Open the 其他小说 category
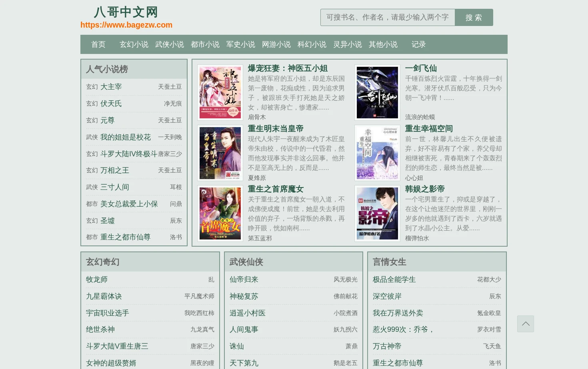Viewport: 588px width, 369px height. pos(383,44)
